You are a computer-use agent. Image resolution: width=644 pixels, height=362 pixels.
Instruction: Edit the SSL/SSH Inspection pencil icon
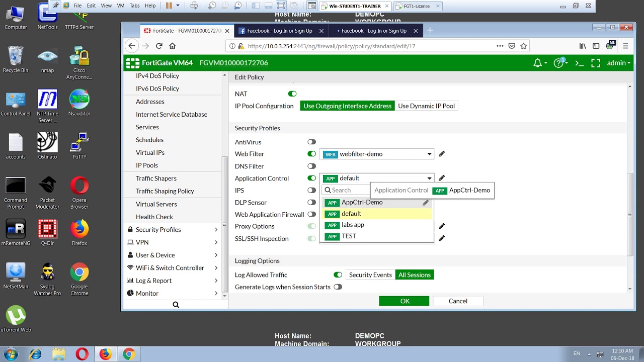click(442, 238)
